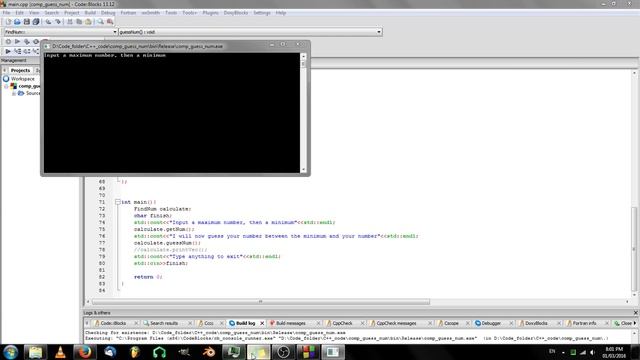Close the Build log tab

tap(262, 323)
